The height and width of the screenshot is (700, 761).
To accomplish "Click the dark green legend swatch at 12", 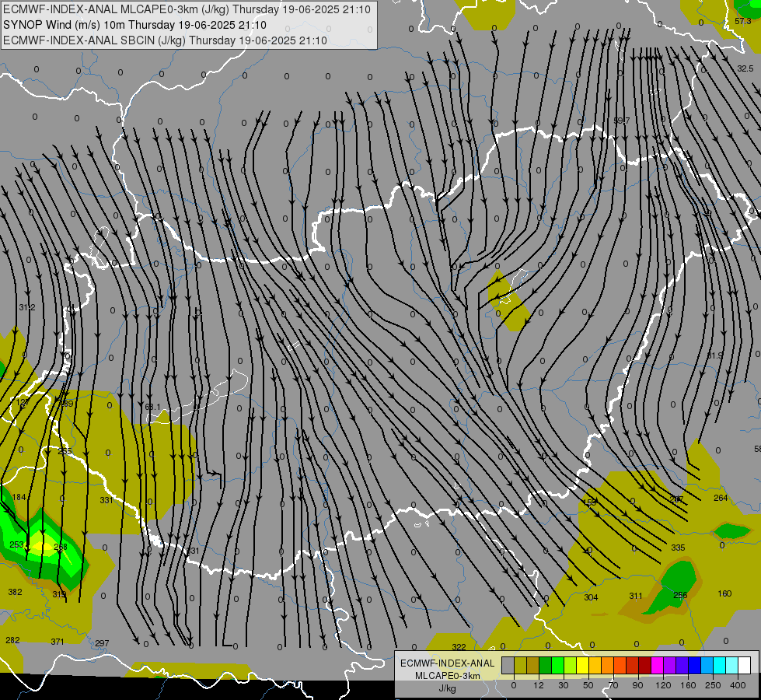I will [546, 665].
